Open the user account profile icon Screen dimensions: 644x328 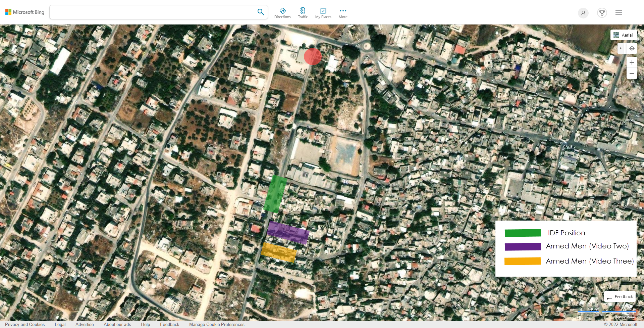point(583,13)
